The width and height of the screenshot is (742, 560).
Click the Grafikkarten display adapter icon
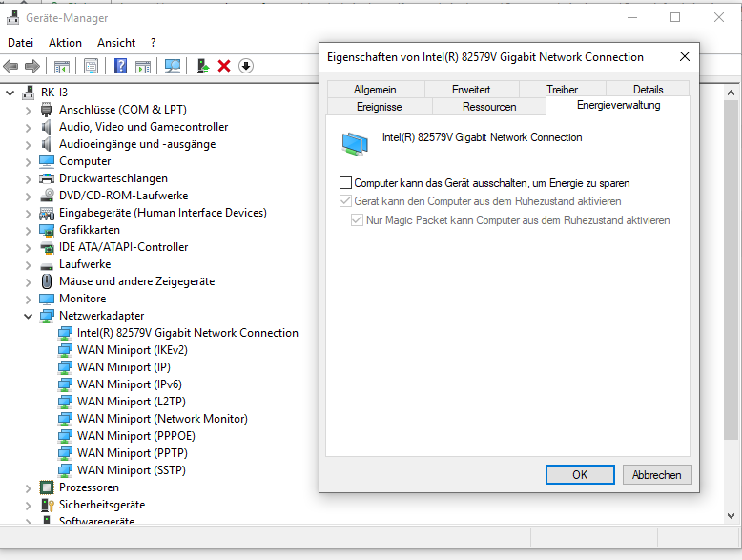(x=47, y=230)
